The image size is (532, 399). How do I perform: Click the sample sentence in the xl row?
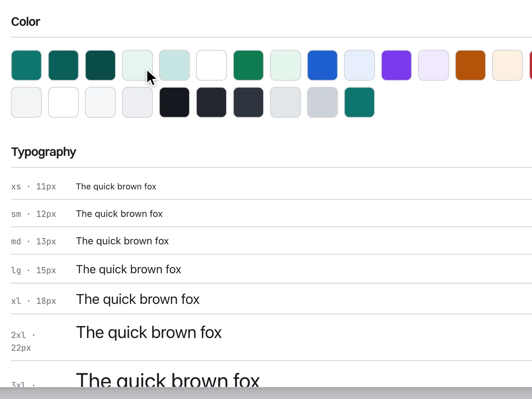point(138,299)
